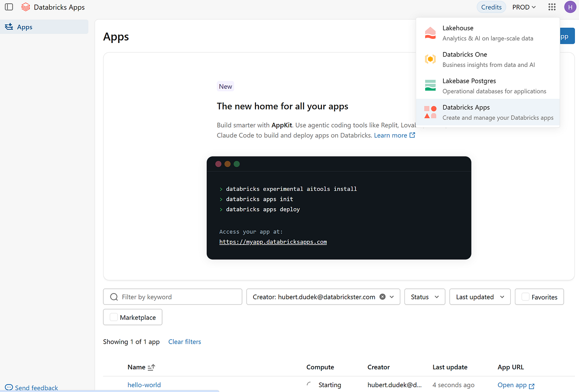
Task: Click Send feedback link
Action: click(36, 387)
